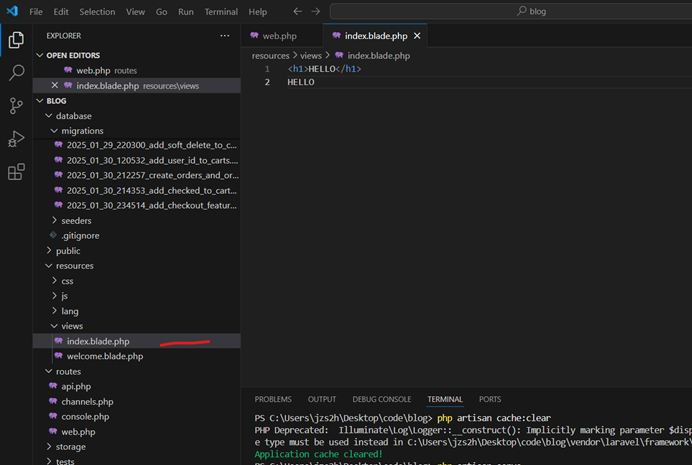Click the navigate back arrow

(297, 11)
